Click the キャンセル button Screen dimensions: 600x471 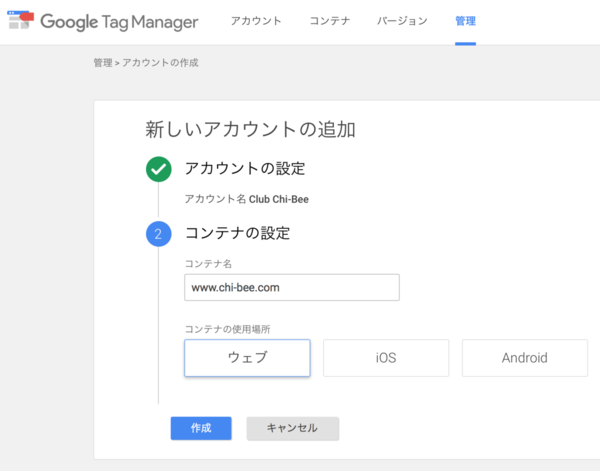293,428
